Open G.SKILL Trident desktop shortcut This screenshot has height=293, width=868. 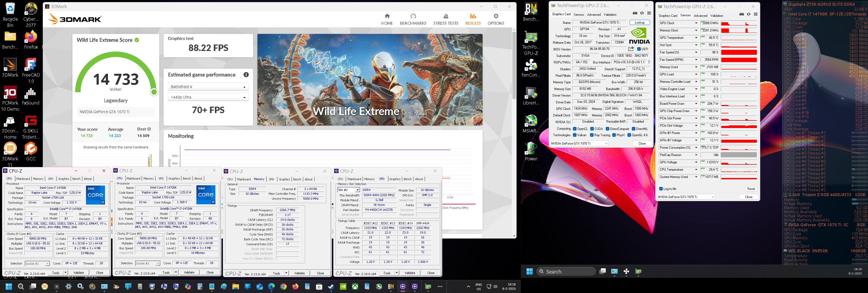(31, 127)
